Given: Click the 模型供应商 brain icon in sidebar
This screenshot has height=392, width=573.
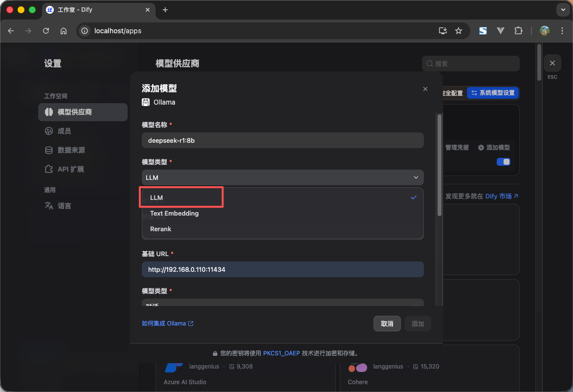Looking at the screenshot, I should click(49, 112).
